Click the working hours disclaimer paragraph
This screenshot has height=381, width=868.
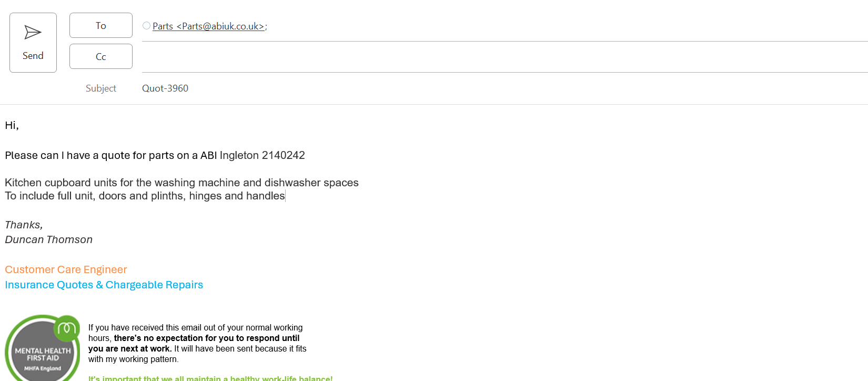point(197,343)
